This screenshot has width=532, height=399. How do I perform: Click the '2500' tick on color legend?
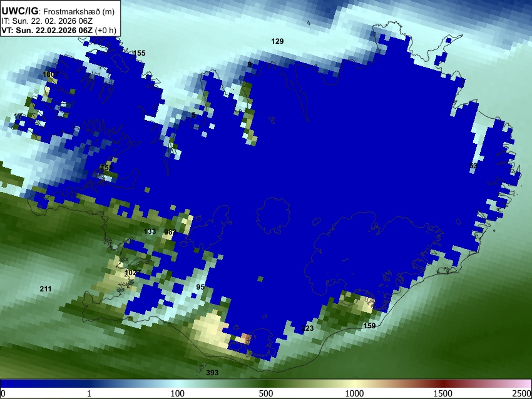pos(522,393)
